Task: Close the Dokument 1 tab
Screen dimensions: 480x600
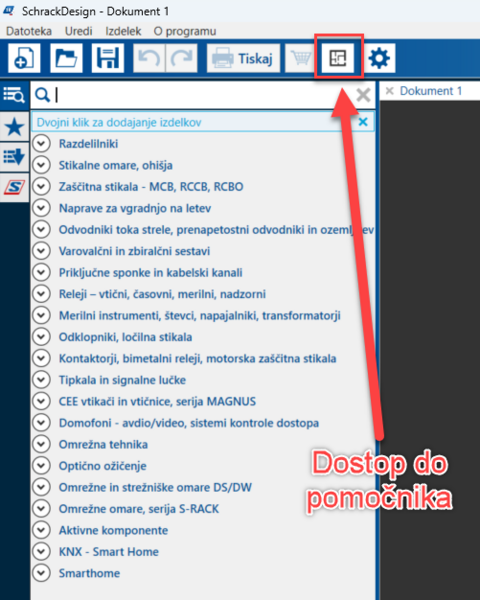Action: click(390, 91)
